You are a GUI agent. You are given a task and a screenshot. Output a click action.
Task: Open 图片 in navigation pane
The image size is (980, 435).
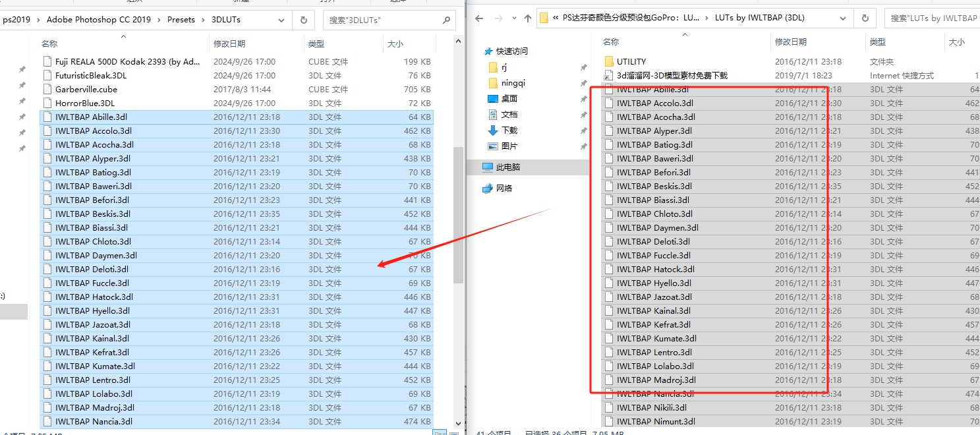509,146
